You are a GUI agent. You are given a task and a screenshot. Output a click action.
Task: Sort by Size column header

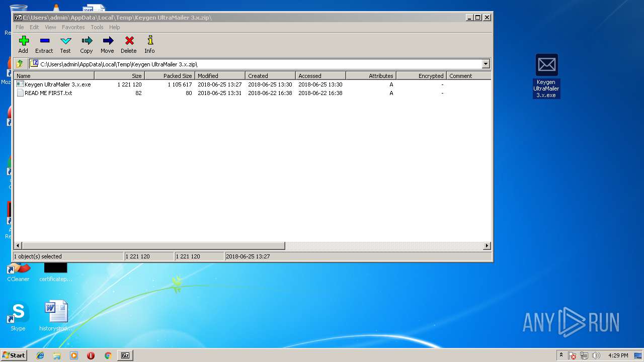(x=119, y=76)
